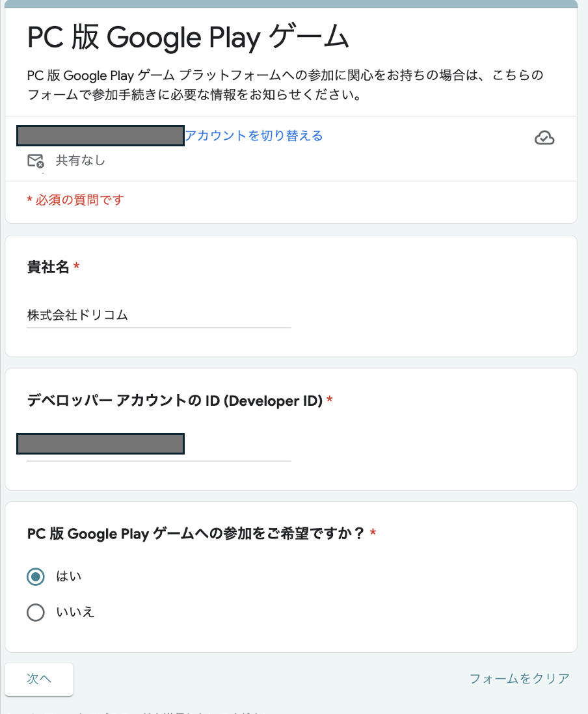Click the アカウントを切り替える link
588x714 pixels.
pyautogui.click(x=254, y=136)
